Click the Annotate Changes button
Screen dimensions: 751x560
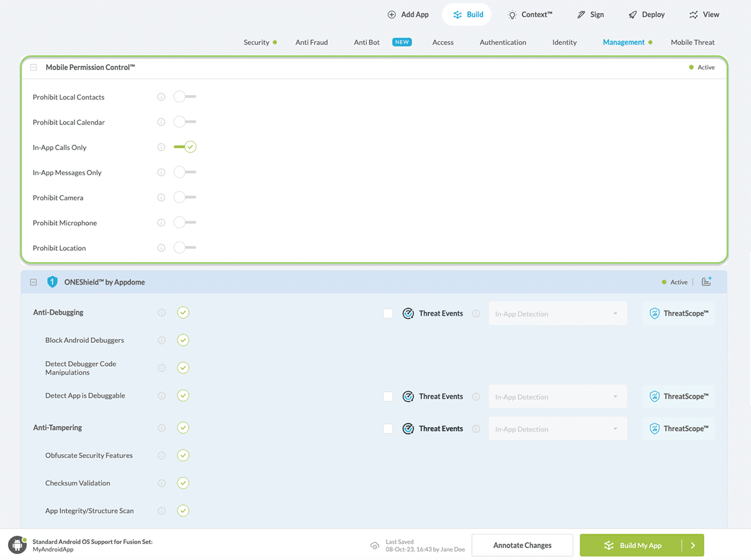coord(522,545)
